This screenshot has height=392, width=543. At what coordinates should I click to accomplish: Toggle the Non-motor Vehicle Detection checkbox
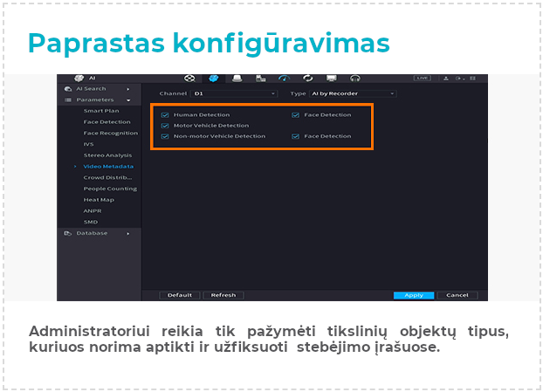(x=165, y=136)
